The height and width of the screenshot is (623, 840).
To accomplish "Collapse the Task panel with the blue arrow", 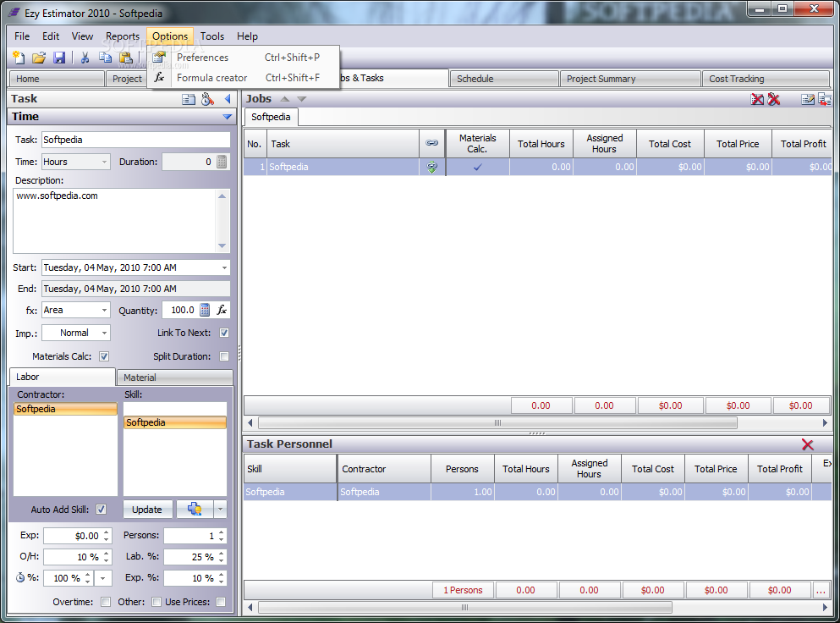I will (x=228, y=99).
